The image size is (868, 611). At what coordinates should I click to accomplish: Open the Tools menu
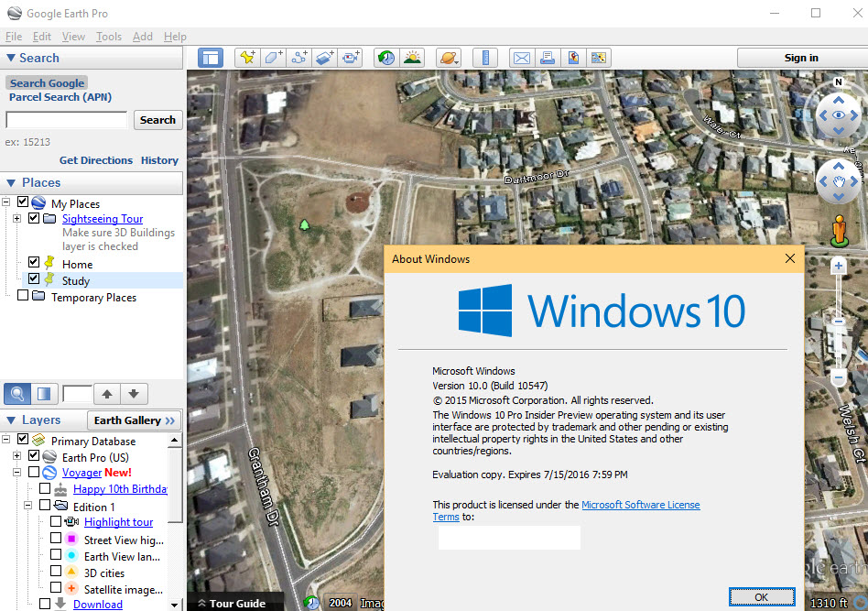(108, 37)
